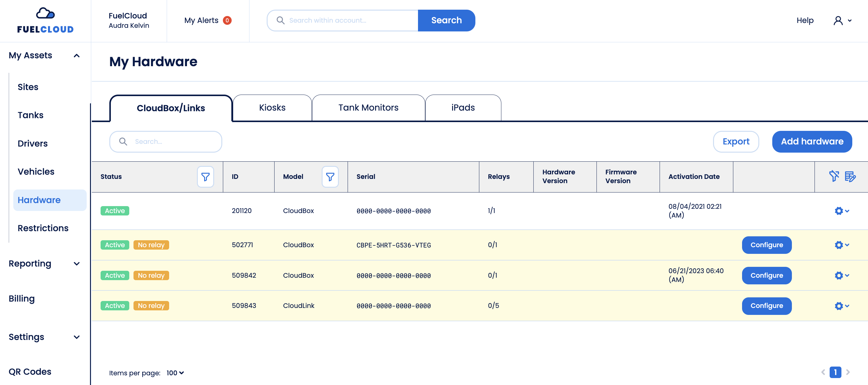Click the No relay badge for 502771
This screenshot has width=868, height=385.
coord(151,245)
